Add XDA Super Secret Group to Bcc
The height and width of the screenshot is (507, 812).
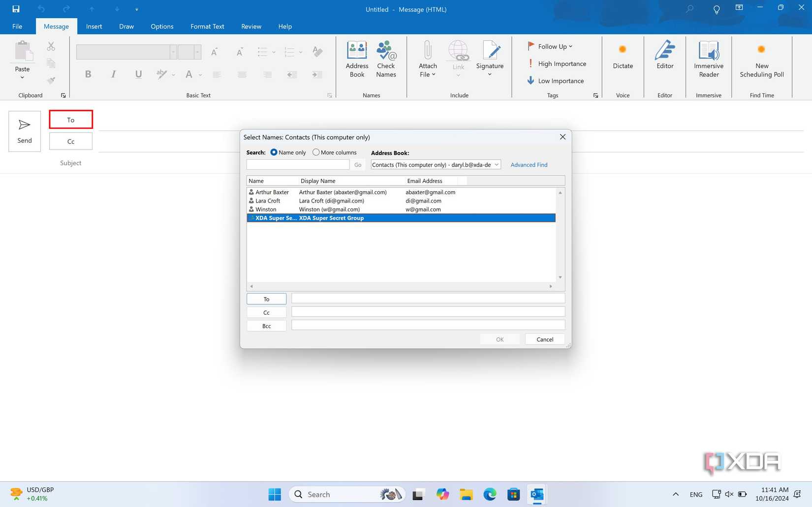pyautogui.click(x=266, y=326)
